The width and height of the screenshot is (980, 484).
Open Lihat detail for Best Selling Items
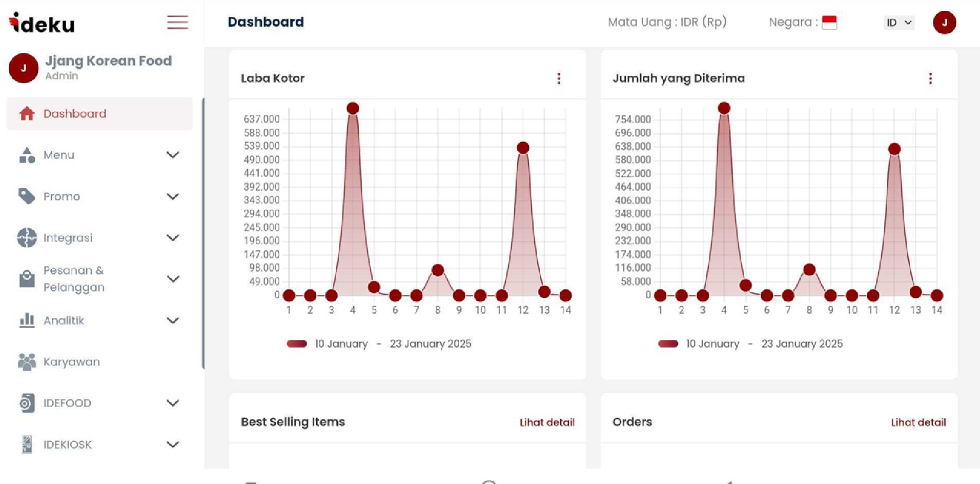[x=547, y=422]
